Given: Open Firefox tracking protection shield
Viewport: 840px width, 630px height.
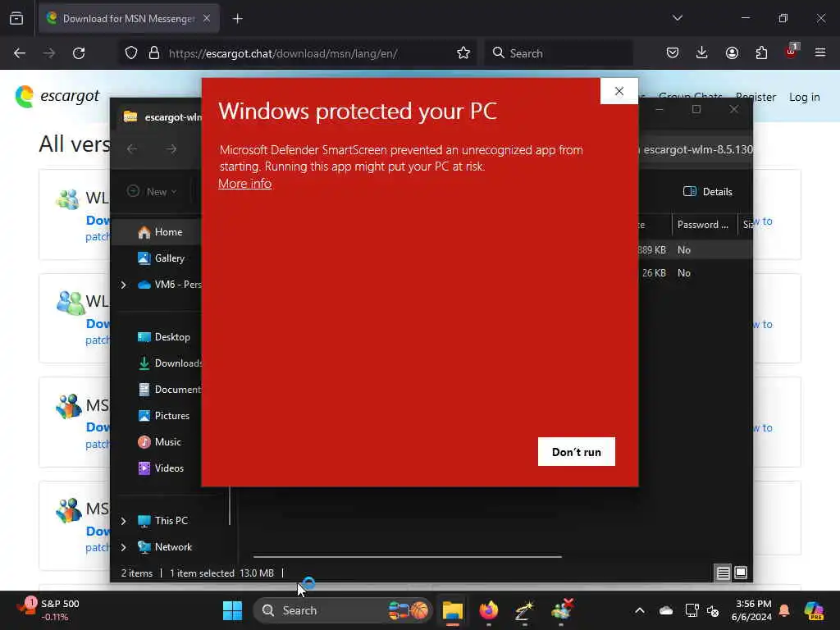Looking at the screenshot, I should 131,53.
